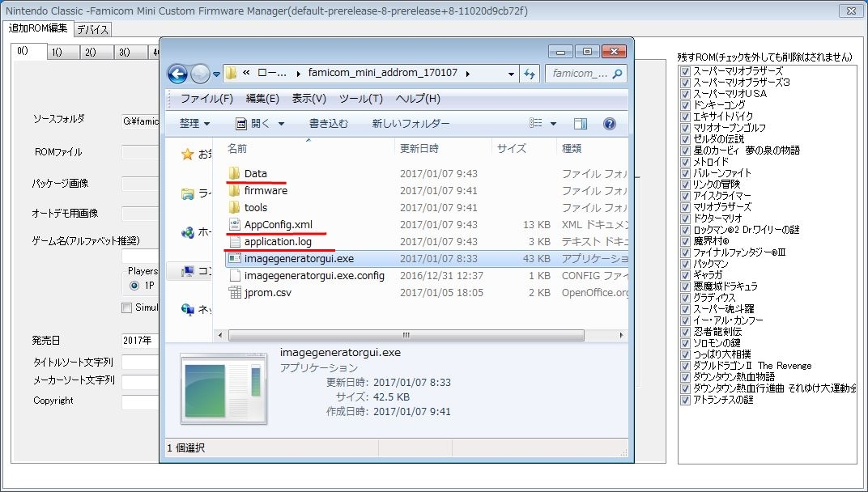Toggle the preview pane icon in Explorer
Viewport: 868px width, 492px height.
[580, 124]
